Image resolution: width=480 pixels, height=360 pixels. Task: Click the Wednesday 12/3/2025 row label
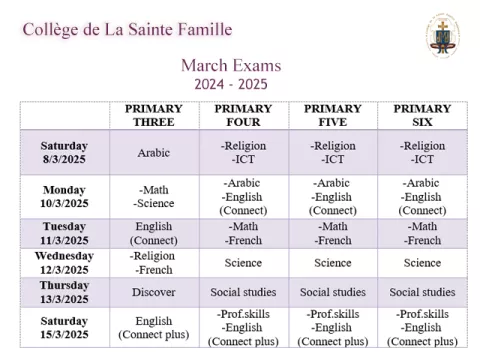click(x=64, y=263)
